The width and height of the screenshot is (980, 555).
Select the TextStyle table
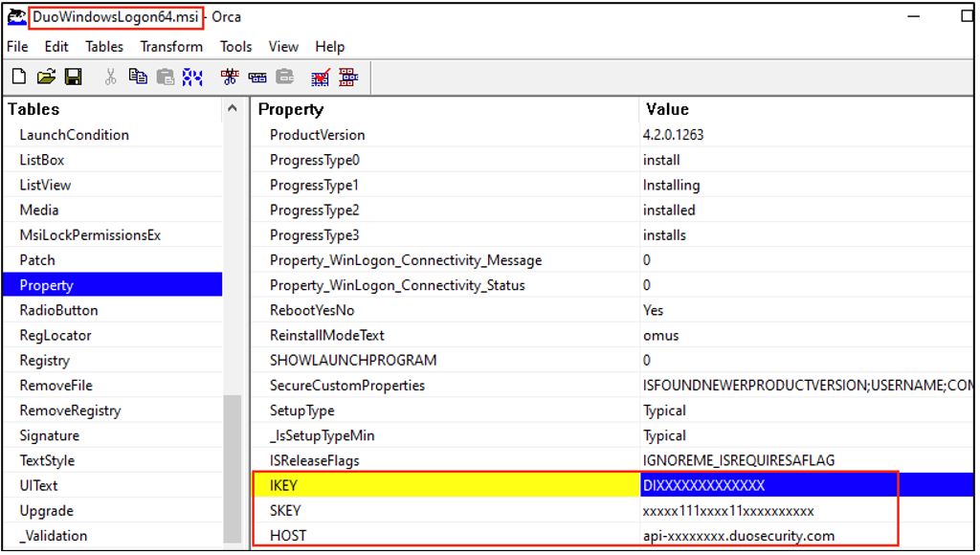pos(113,460)
